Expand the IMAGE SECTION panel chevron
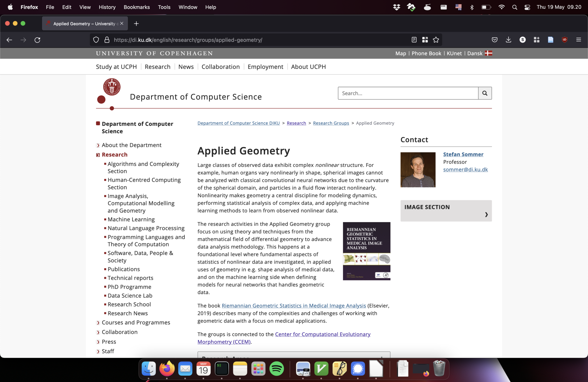 coord(486,214)
